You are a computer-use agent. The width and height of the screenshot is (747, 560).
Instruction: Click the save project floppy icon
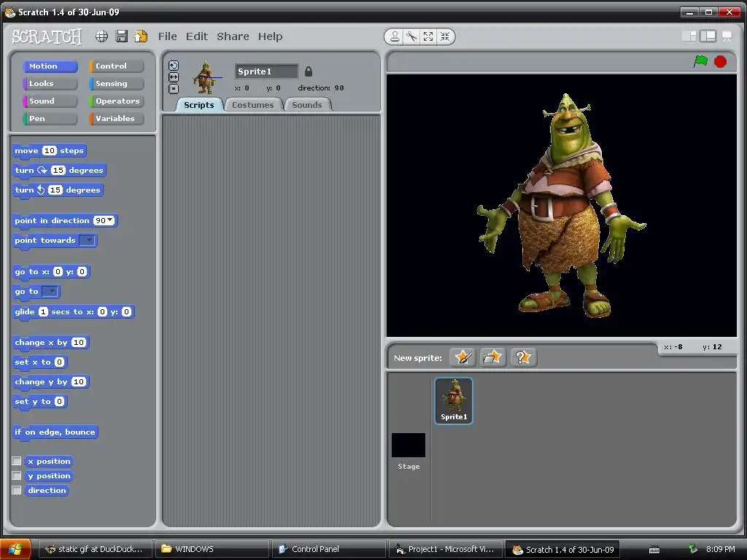click(x=122, y=36)
